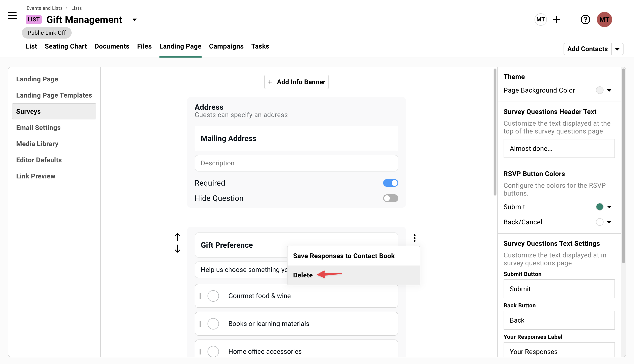This screenshot has height=364, width=634.
Task: Open the Gift Preference kebab menu
Action: click(414, 238)
